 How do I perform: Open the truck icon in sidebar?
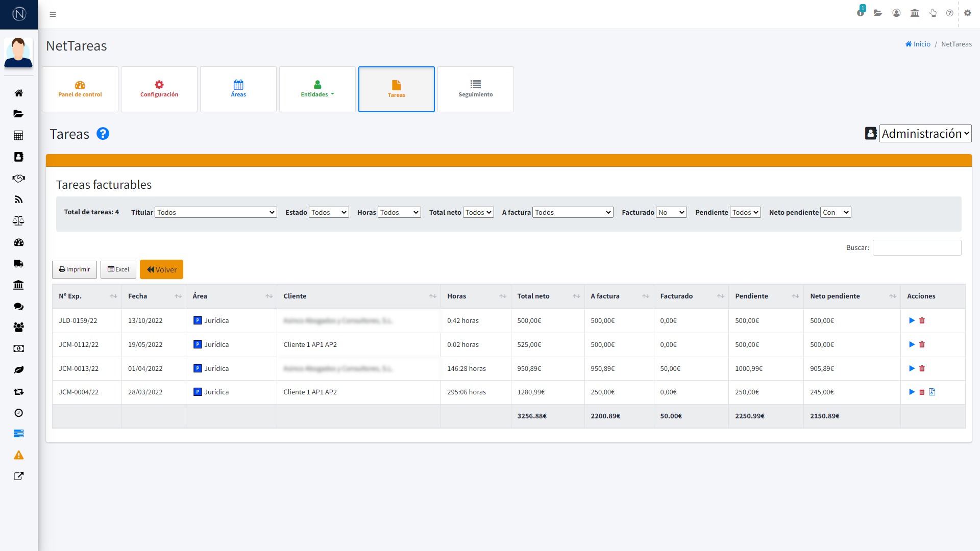click(18, 264)
